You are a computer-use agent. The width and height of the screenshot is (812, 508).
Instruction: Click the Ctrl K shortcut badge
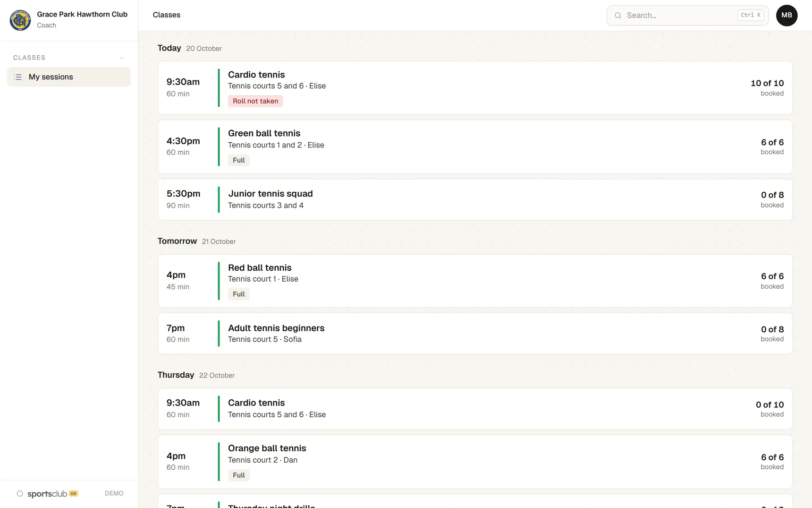click(751, 15)
